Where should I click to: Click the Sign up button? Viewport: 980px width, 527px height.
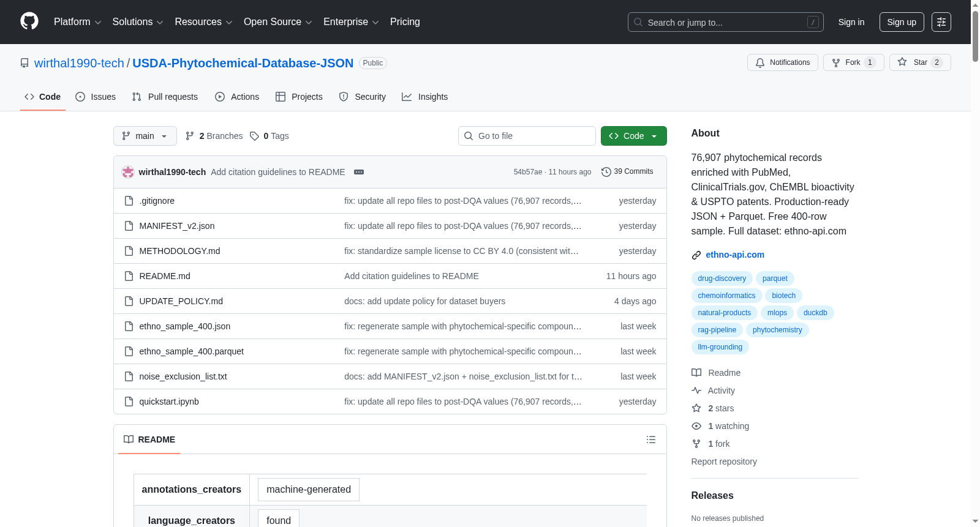pos(902,22)
